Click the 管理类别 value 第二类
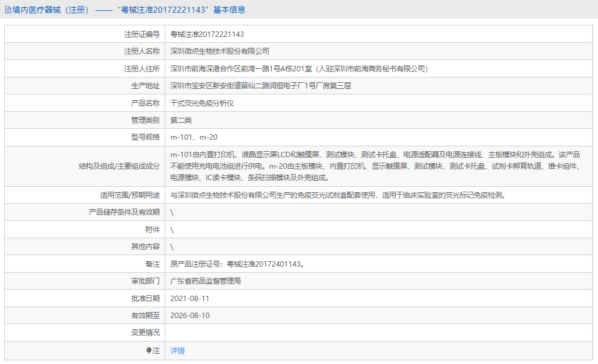This screenshot has height=364, width=598. pos(183,119)
